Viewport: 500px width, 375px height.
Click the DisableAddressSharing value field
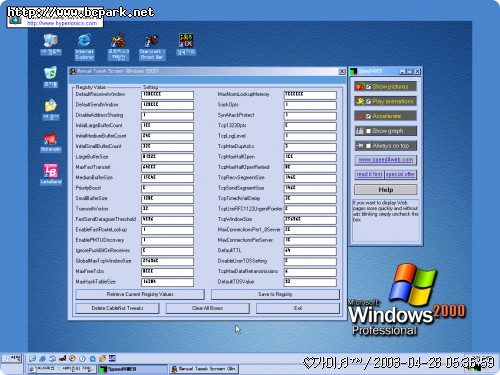pyautogui.click(x=167, y=116)
